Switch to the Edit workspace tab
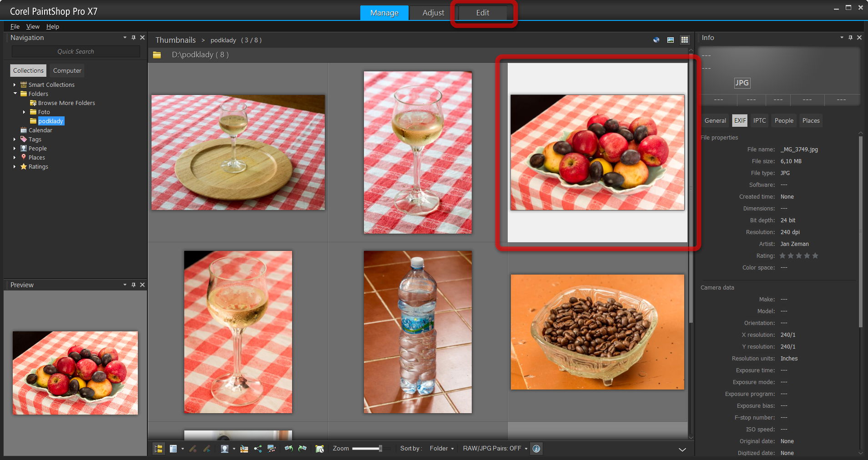 coord(482,13)
